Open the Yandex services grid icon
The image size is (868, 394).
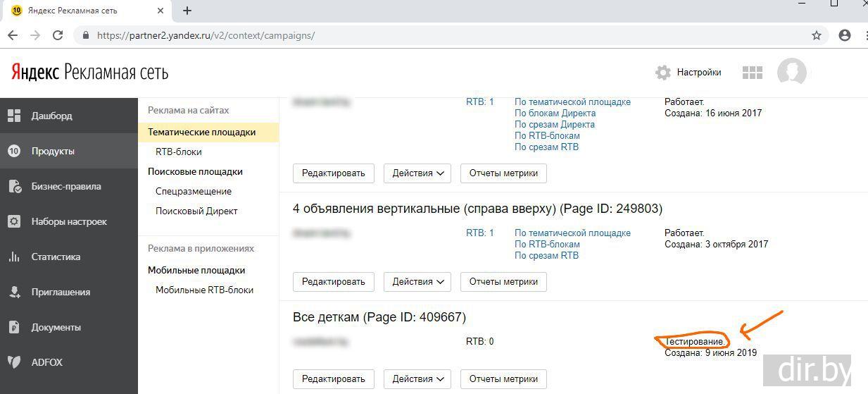click(x=753, y=73)
